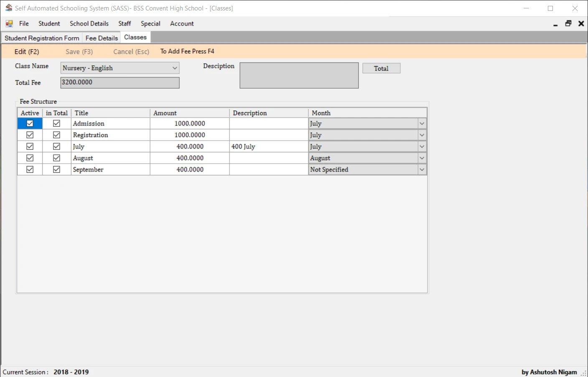Open the Month dropdown on the Admission row
Image resolution: width=588 pixels, height=377 pixels.
422,123
